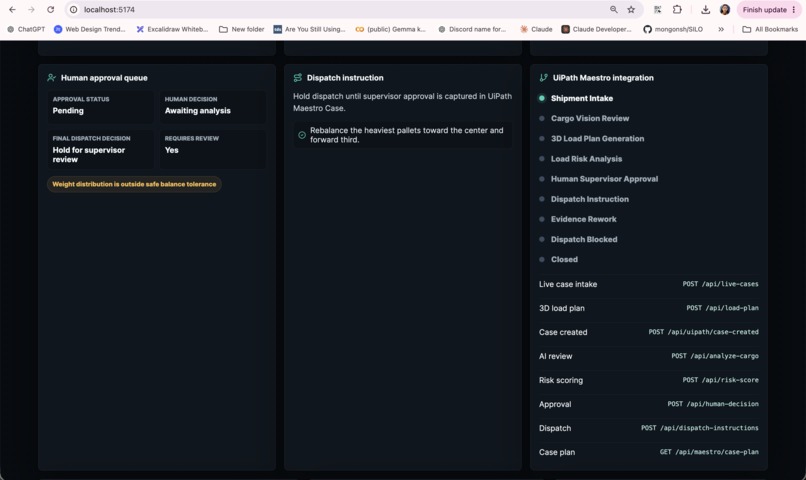Image resolution: width=806 pixels, height=480 pixels.
Task: Open browser Downloads icon
Action: [x=706, y=10]
